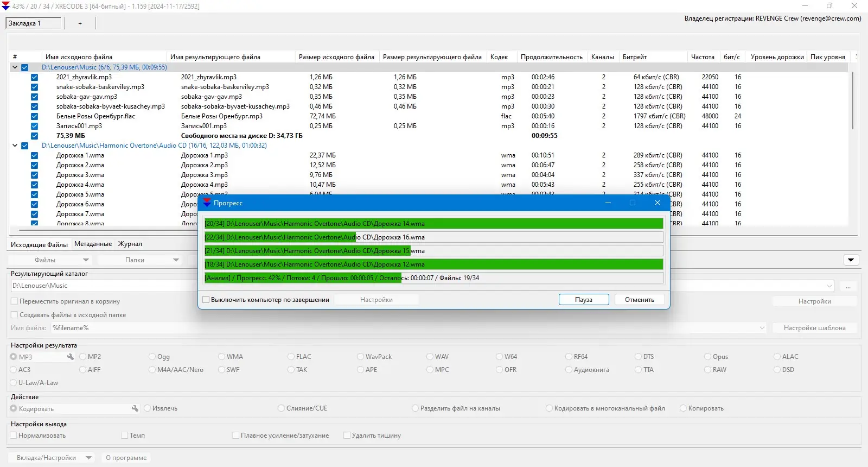The image size is (868, 467).
Task: Tick the Удалить тишину checkbox
Action: pyautogui.click(x=347, y=436)
